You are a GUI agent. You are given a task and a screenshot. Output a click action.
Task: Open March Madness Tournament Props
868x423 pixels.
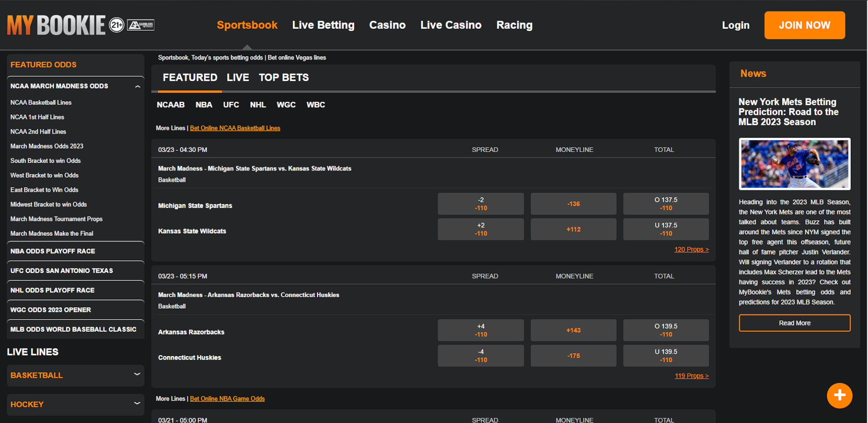[x=57, y=219]
